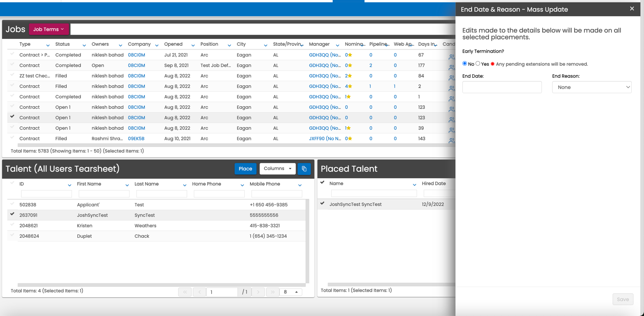
Task: Open company link 09EK5B
Action: (x=136, y=139)
